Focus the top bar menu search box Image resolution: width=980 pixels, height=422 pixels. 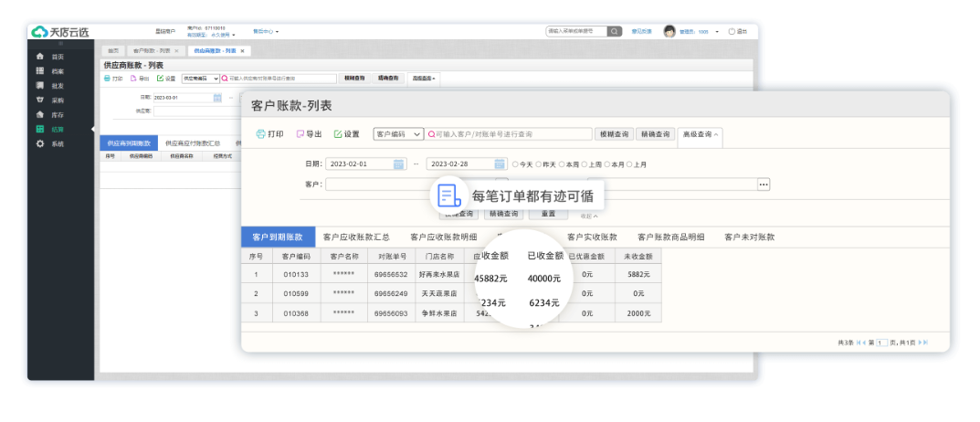point(576,31)
